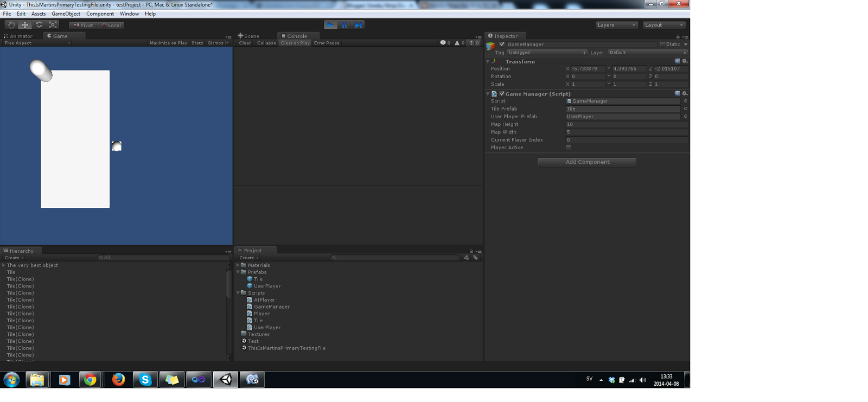Open Game Manager script gear settings

tap(685, 93)
